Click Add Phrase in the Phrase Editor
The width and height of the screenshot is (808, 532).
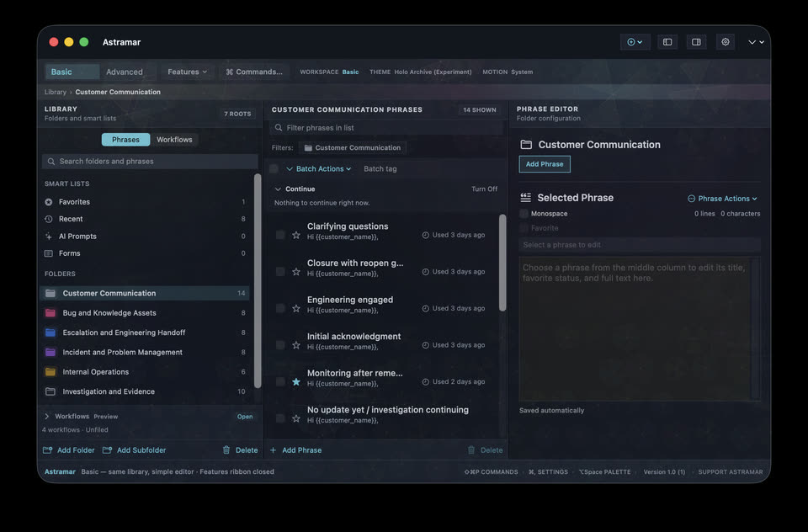tap(545, 164)
